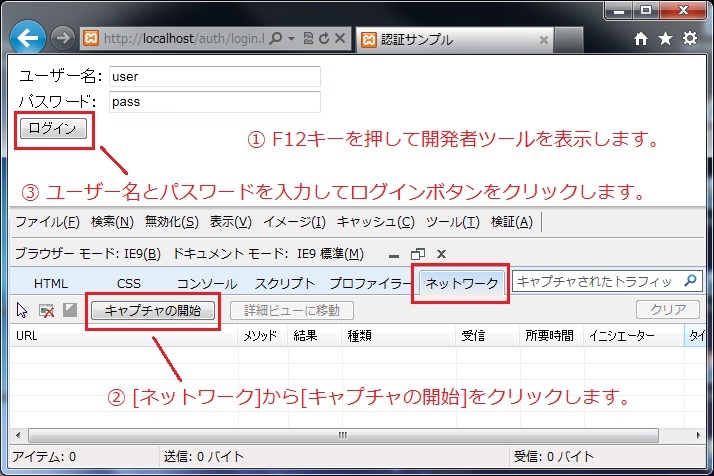The width and height of the screenshot is (714, 476).
Task: Click キャプチャの開始 button
Action: click(x=153, y=311)
